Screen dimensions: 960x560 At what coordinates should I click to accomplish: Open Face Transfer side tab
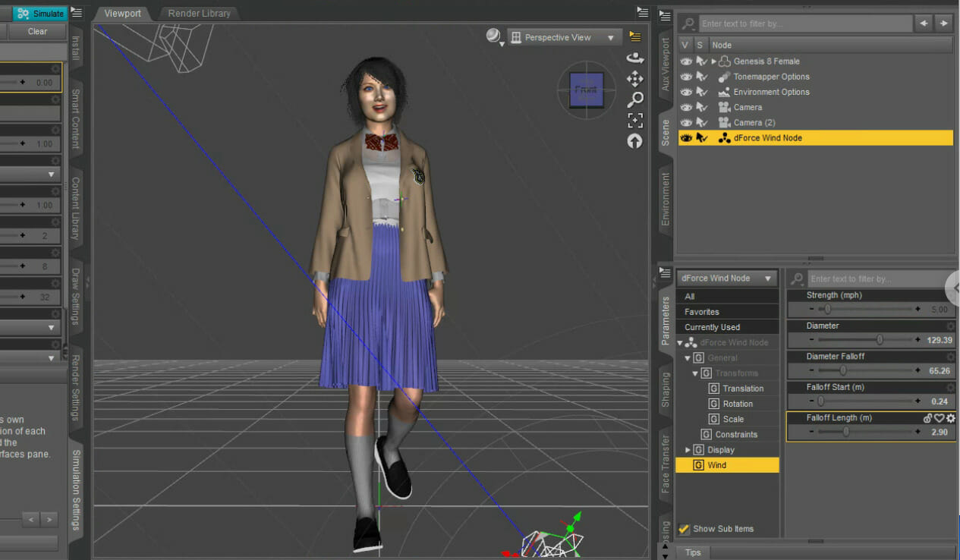tap(666, 464)
